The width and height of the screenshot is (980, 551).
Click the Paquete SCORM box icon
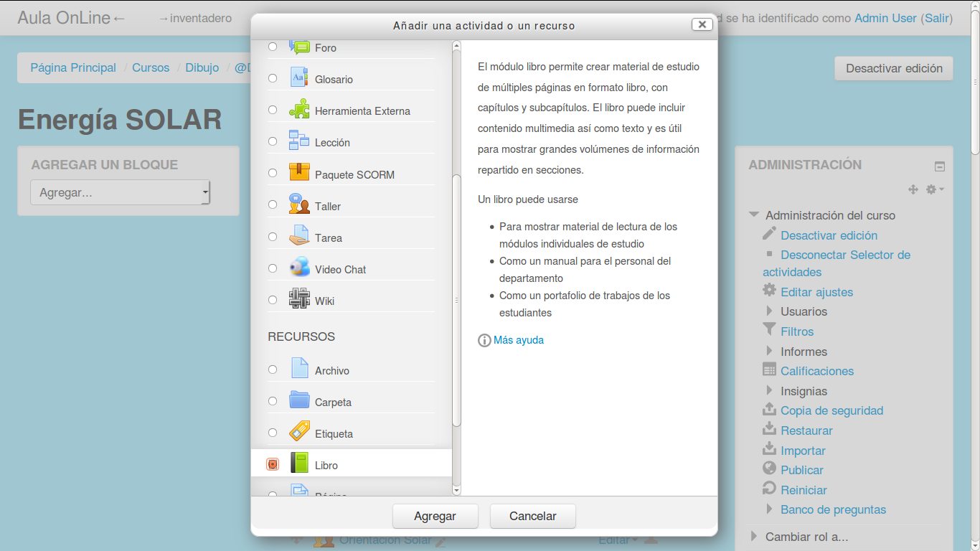(299, 173)
